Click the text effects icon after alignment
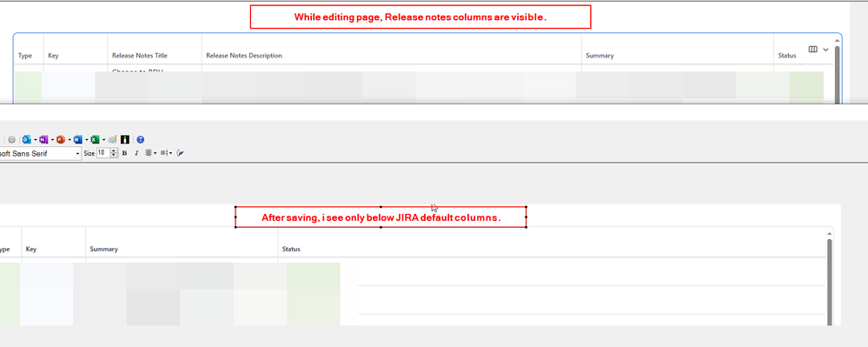This screenshot has height=347, width=868. click(x=180, y=153)
